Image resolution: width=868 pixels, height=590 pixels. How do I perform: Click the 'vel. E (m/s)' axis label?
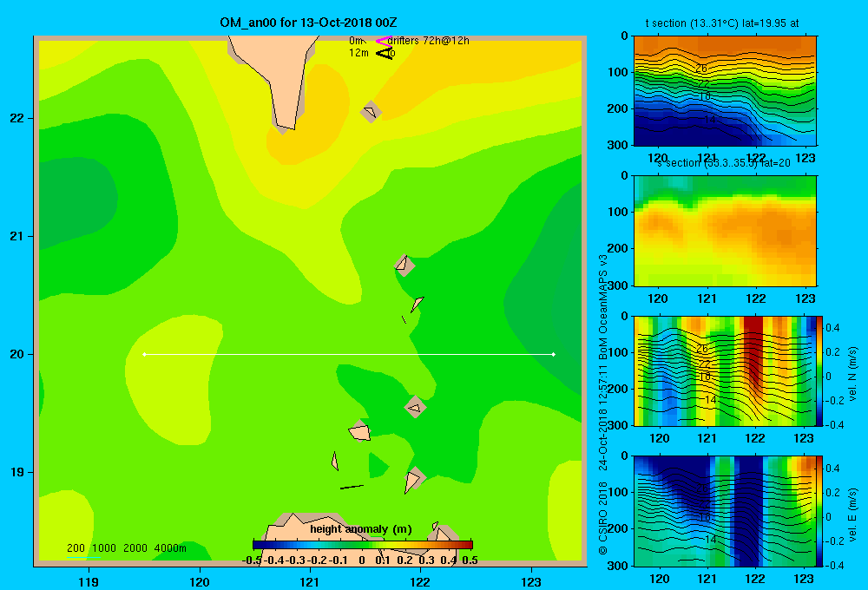click(853, 515)
